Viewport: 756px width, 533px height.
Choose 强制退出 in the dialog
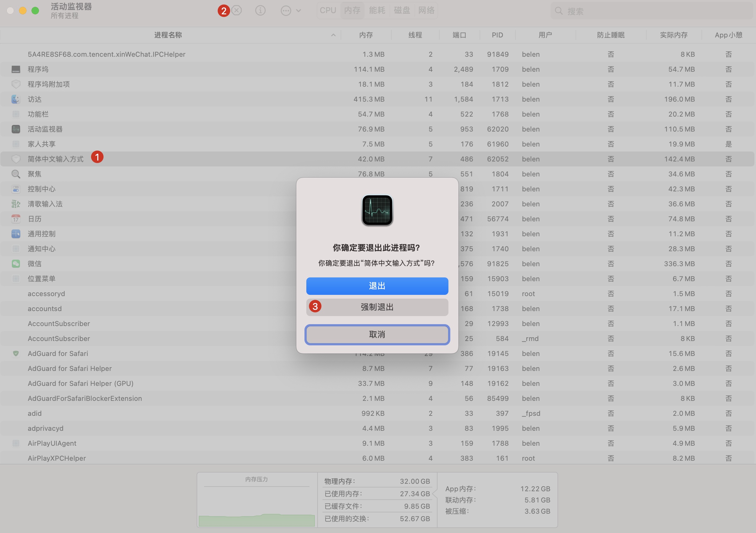click(x=377, y=307)
